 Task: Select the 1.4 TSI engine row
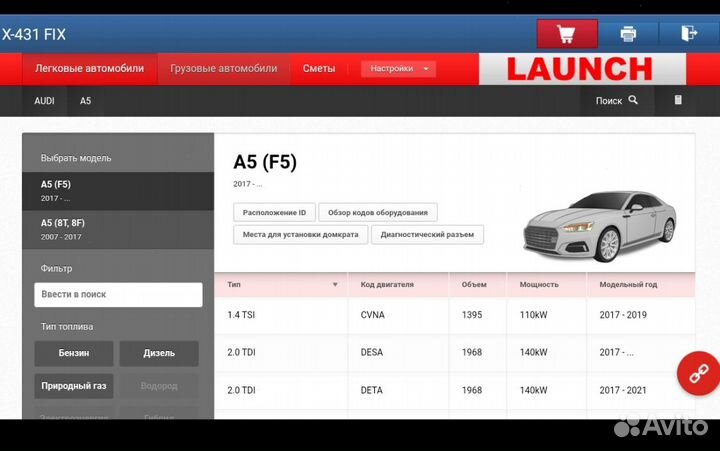455,315
